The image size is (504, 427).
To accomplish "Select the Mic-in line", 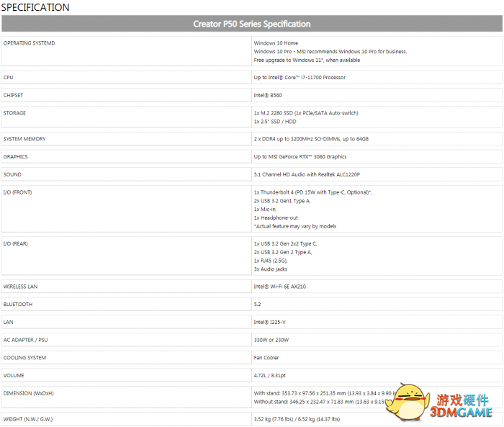I will point(265,210).
